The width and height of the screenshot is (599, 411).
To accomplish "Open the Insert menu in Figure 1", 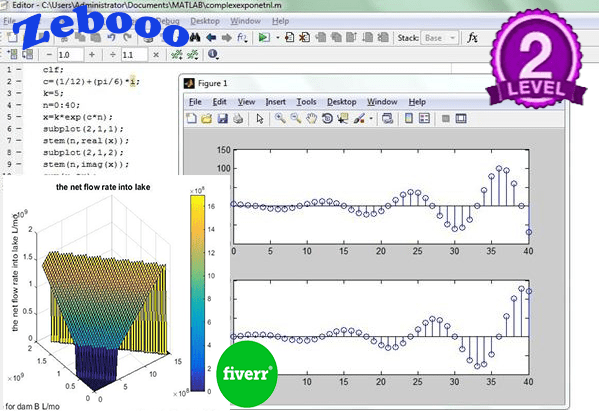I will point(275,102).
